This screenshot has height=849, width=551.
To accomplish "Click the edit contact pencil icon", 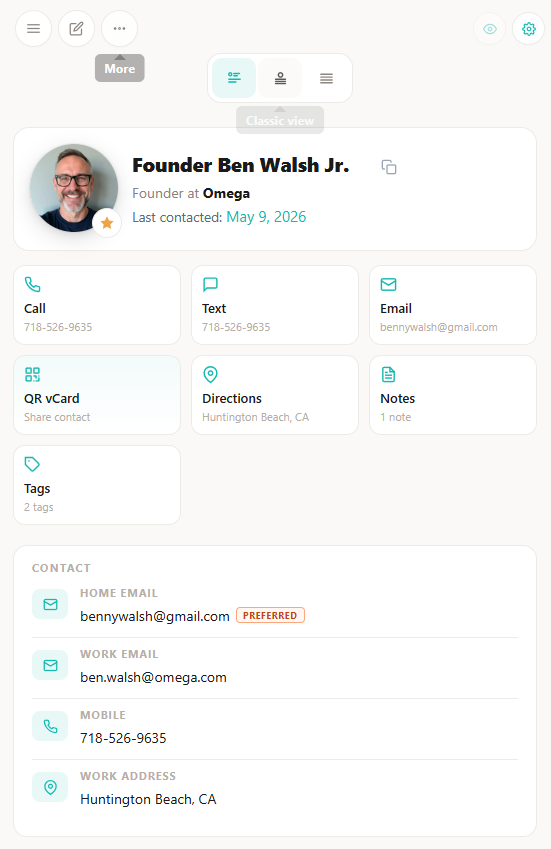I will pyautogui.click(x=76, y=29).
